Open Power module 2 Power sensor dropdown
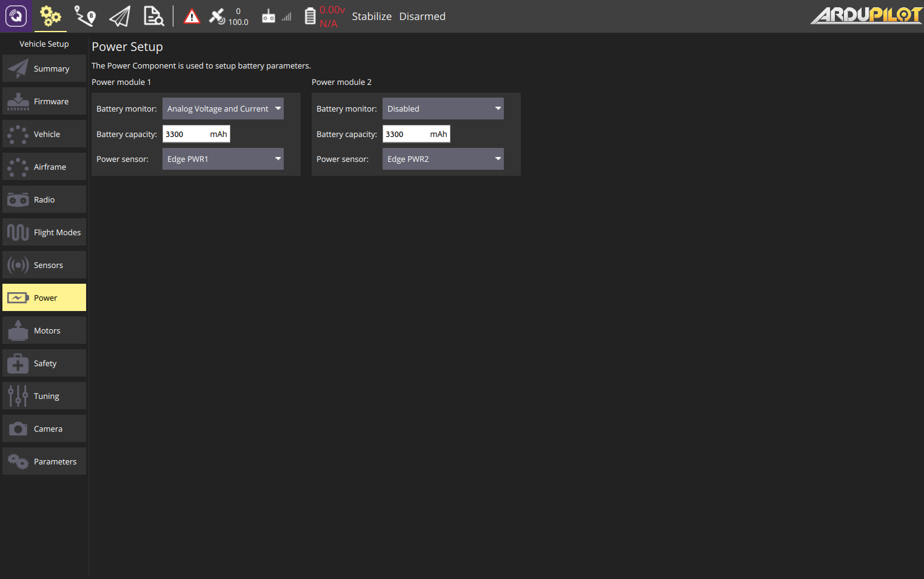Viewport: 924px width, 579px height. point(443,159)
